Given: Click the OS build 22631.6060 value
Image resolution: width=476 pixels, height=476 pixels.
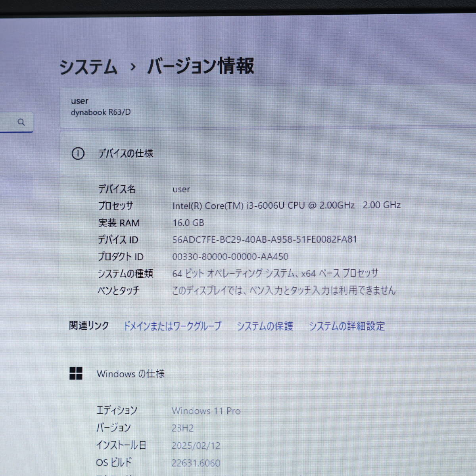Looking at the screenshot, I should (196, 463).
